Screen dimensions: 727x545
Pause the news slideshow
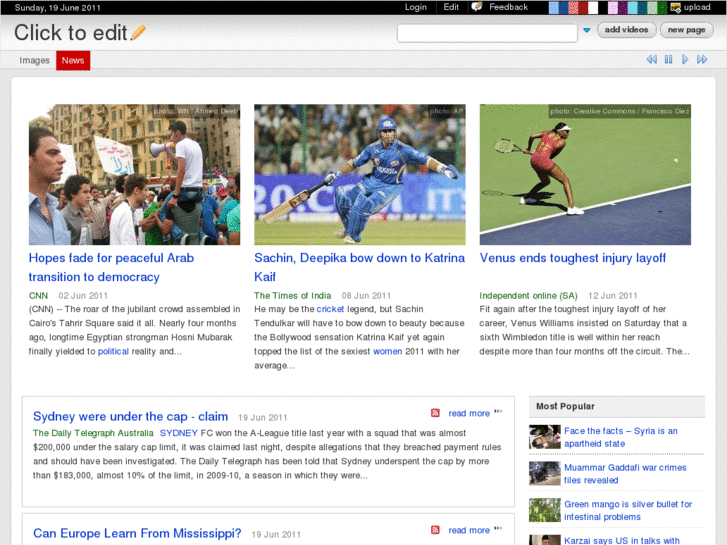(668, 59)
